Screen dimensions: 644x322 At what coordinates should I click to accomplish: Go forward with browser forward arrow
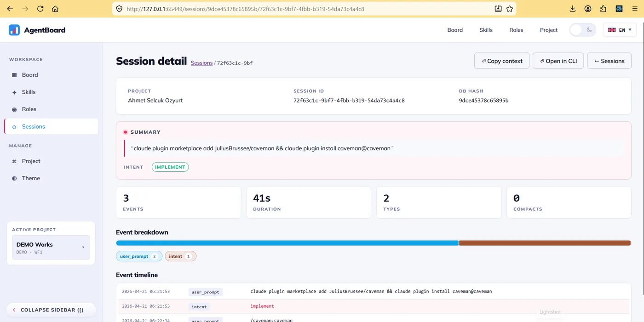(x=25, y=9)
